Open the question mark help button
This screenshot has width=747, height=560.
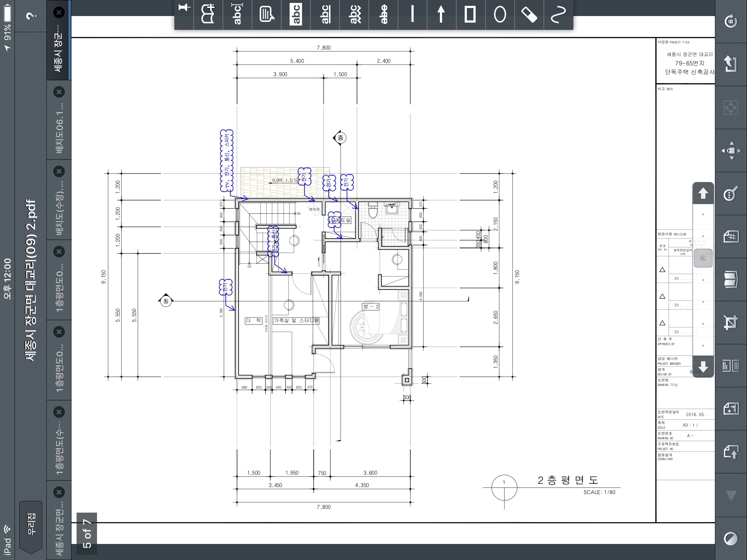click(x=32, y=16)
